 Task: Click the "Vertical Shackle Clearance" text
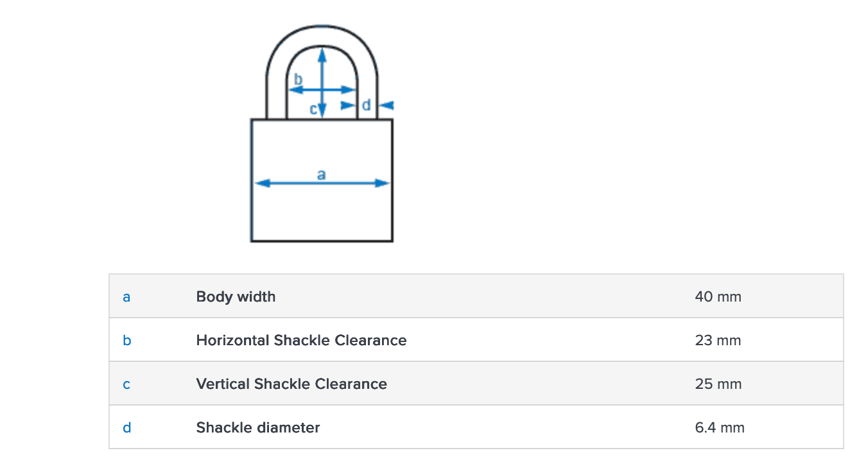[291, 384]
